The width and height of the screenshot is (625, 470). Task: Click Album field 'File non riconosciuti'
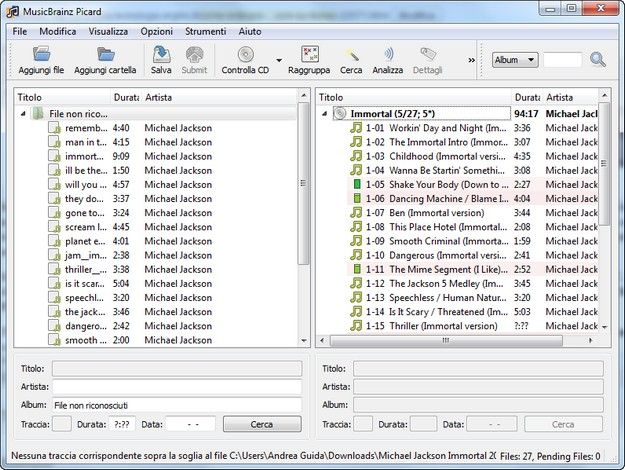177,405
